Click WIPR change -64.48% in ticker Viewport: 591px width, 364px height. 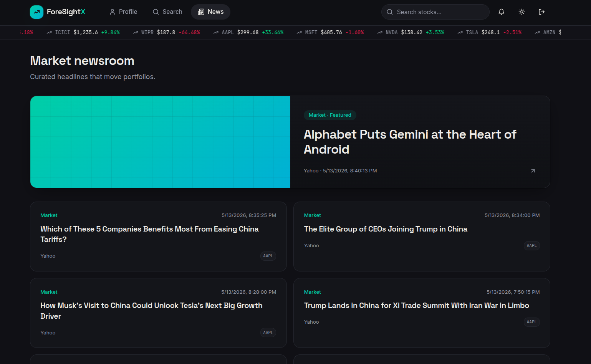189,33
